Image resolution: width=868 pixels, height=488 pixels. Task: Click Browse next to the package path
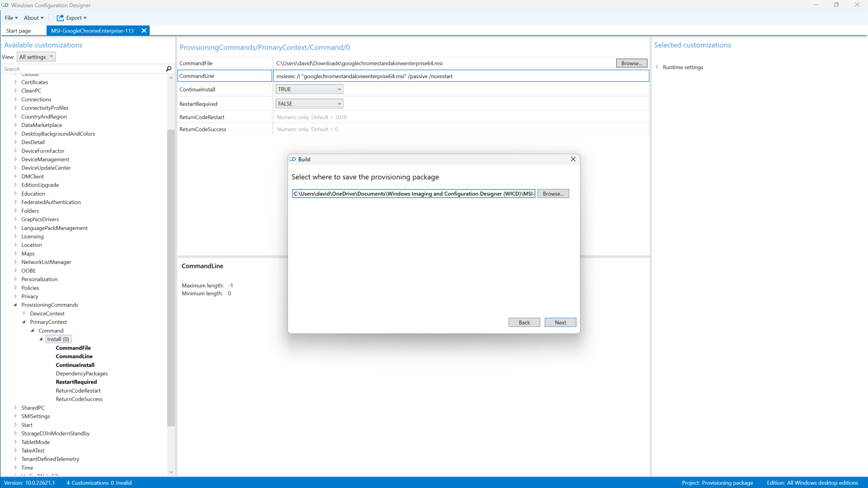click(x=553, y=194)
